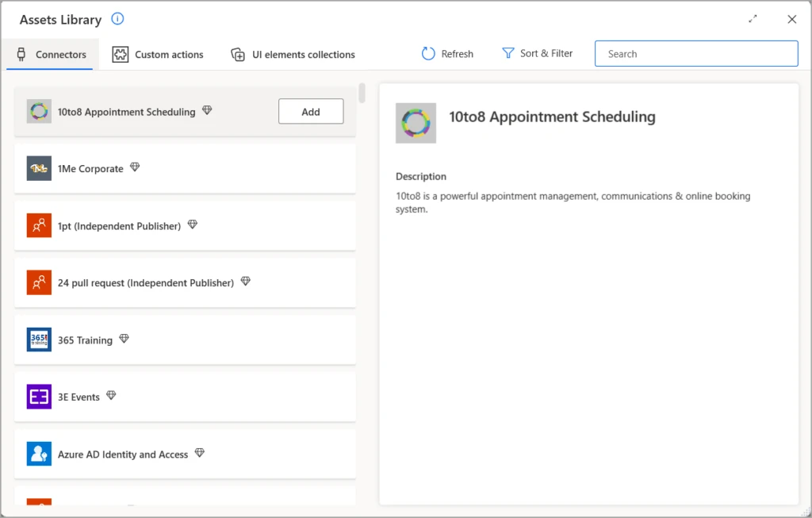
Task: Open the Sort & Filter options
Action: [537, 53]
